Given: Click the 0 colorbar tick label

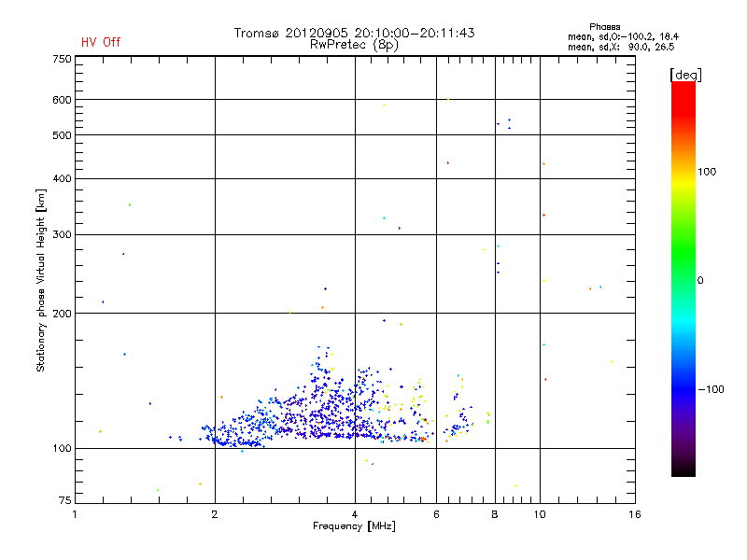Looking at the screenshot, I should point(700,281).
